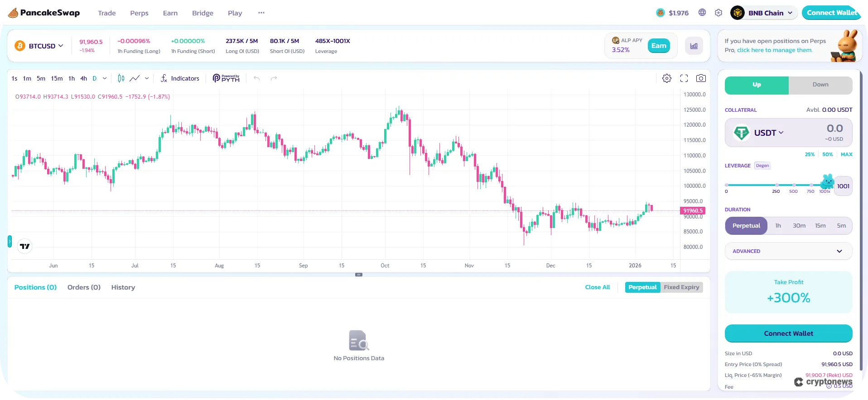Expand the ADVANCED section
Image resolution: width=868 pixels, height=400 pixels.
click(x=789, y=251)
